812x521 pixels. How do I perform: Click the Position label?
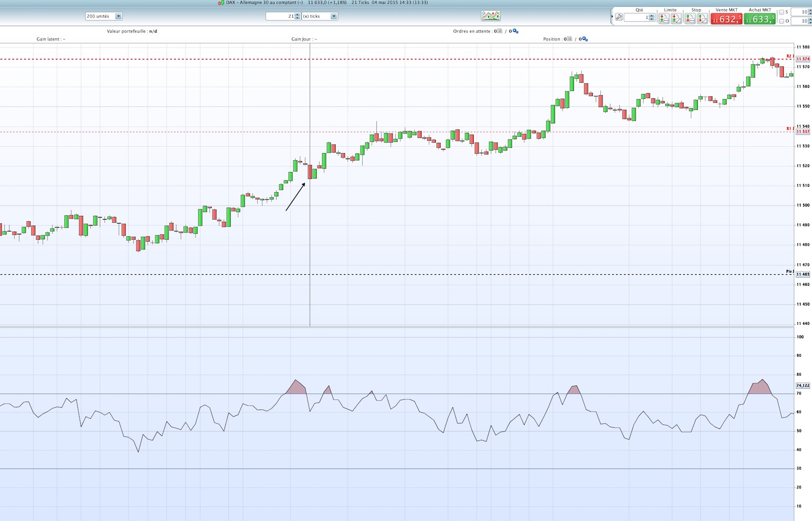[553, 39]
